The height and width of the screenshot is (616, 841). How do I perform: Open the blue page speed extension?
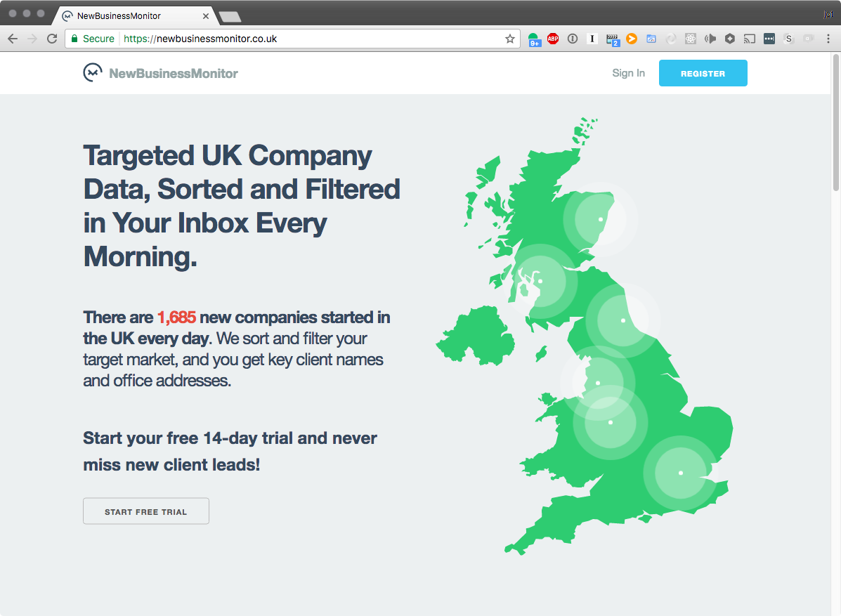click(651, 39)
